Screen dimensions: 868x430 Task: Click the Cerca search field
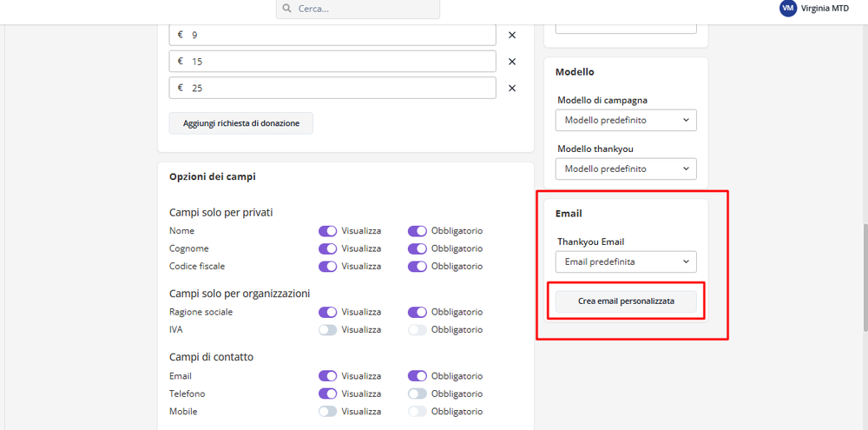(365, 9)
